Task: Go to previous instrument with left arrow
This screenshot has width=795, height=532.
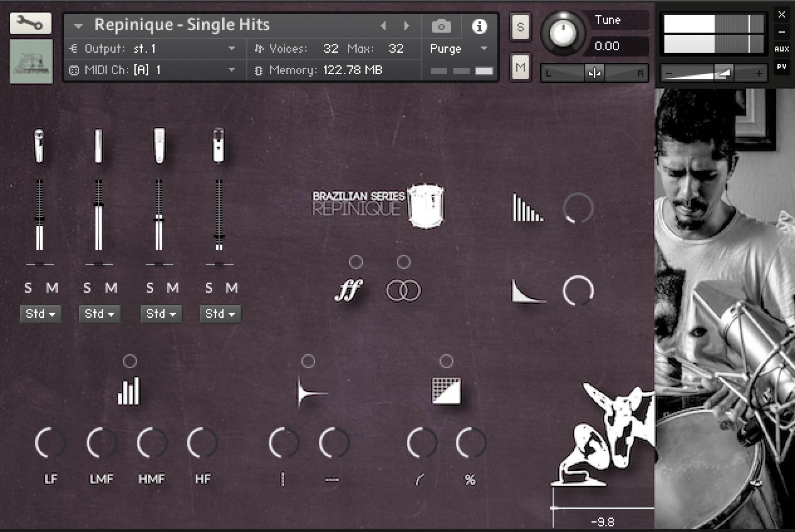Action: pyautogui.click(x=383, y=26)
